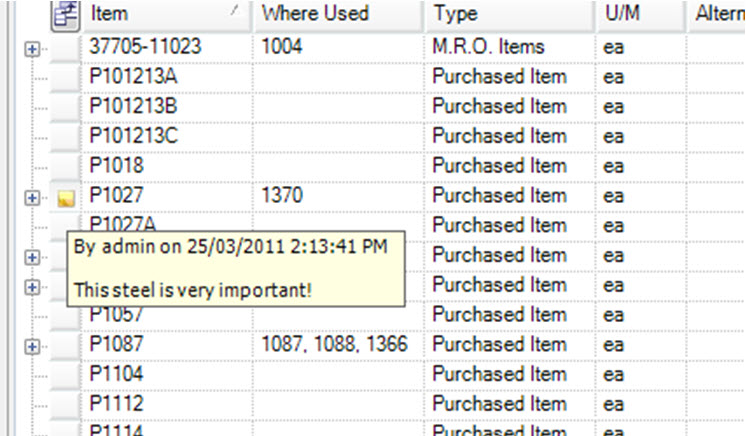This screenshot has height=436, width=746.
Task: Click the yellow note icon beside P1027
Action: pyautogui.click(x=66, y=198)
